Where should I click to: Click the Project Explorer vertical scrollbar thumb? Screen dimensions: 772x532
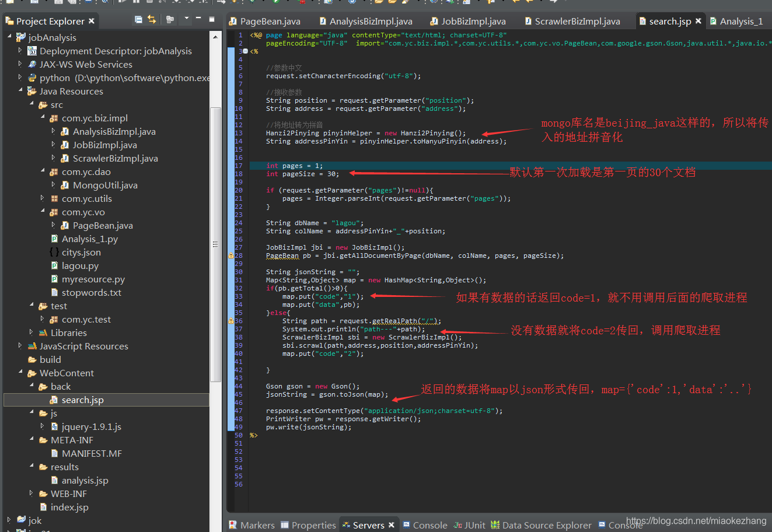(215, 244)
